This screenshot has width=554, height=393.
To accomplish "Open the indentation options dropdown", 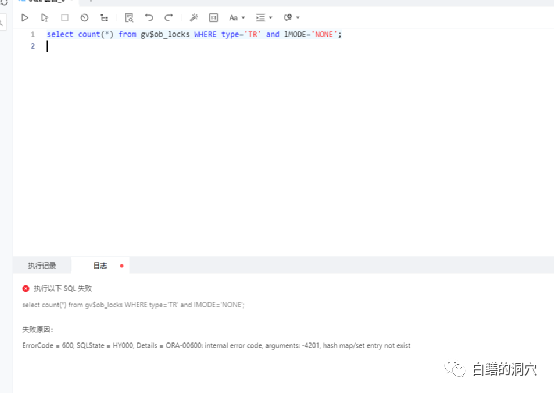I will [x=264, y=17].
